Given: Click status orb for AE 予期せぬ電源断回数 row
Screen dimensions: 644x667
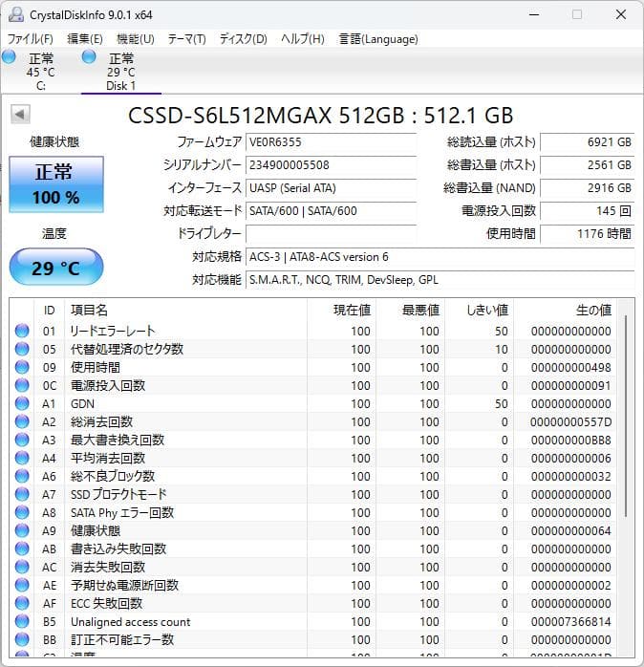Looking at the screenshot, I should point(22,586).
